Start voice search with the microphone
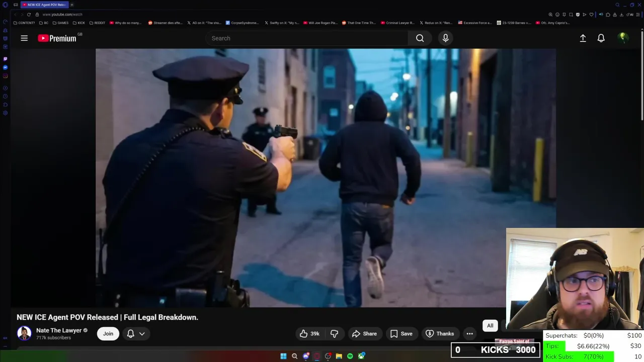644x362 pixels. [x=445, y=38]
